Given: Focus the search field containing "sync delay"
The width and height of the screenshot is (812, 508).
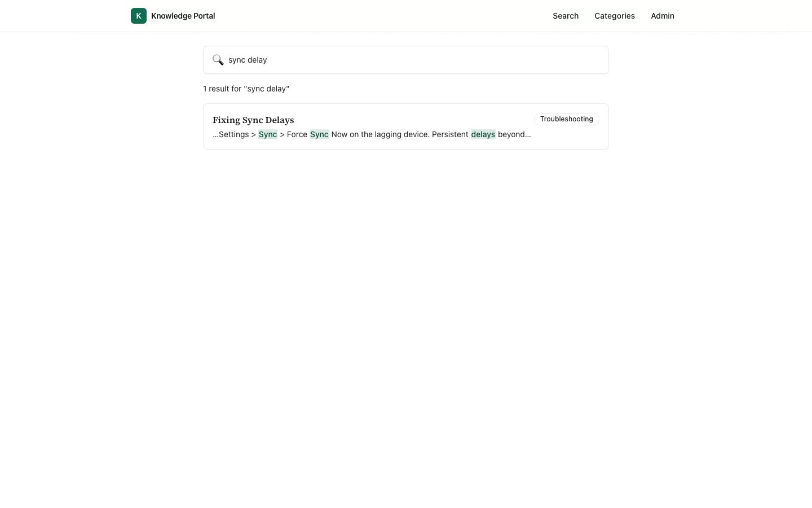Looking at the screenshot, I should 406,60.
